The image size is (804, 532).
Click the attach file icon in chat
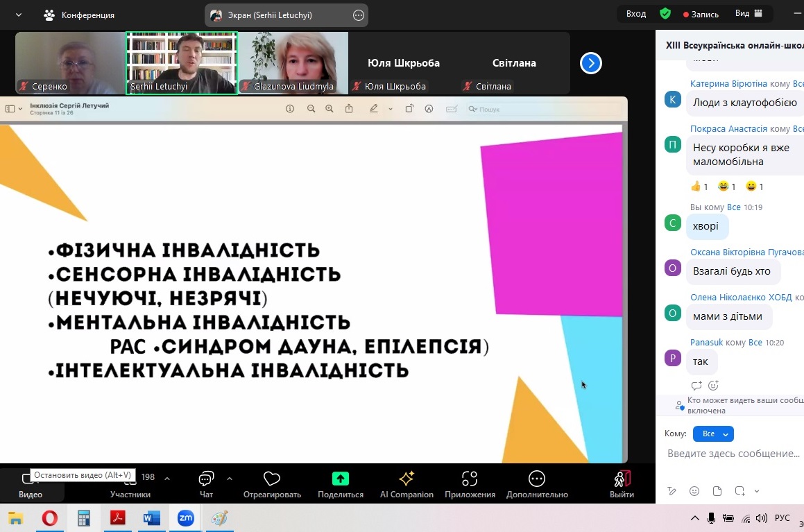[x=717, y=491]
